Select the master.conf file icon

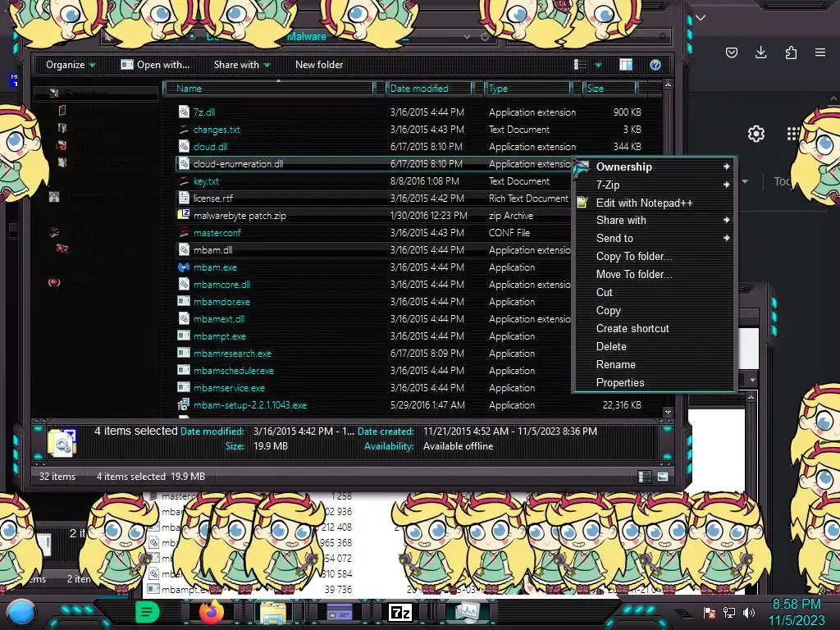(x=184, y=232)
